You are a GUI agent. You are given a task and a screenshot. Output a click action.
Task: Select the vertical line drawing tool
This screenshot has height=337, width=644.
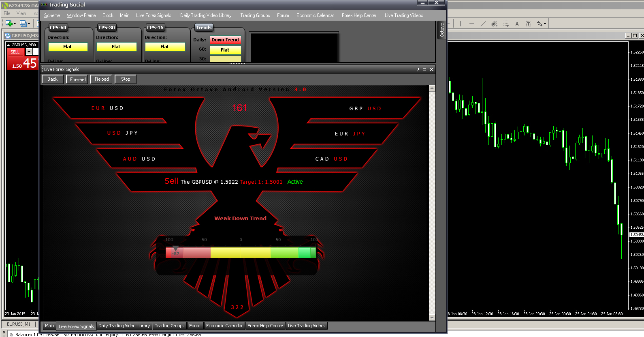point(461,24)
